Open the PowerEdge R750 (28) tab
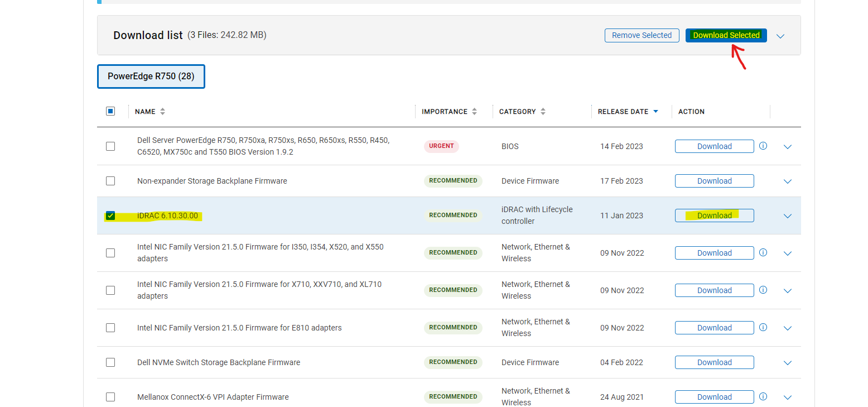Viewport: 868px width, 407px height. click(151, 76)
